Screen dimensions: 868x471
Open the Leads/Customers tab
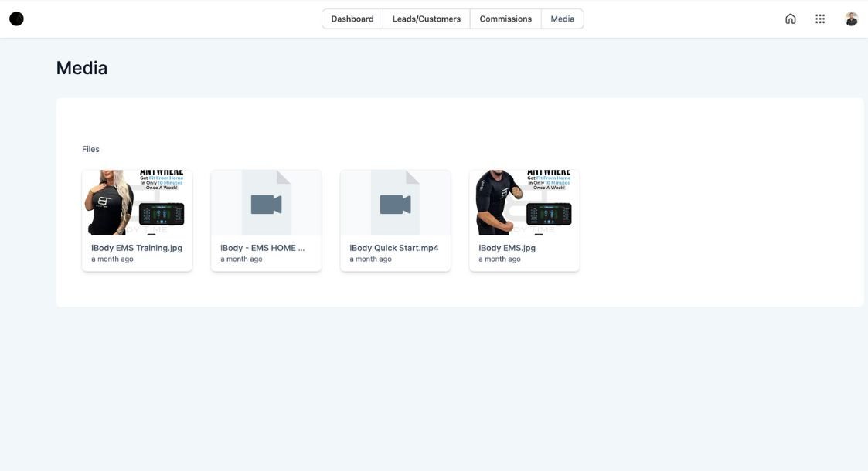click(426, 19)
